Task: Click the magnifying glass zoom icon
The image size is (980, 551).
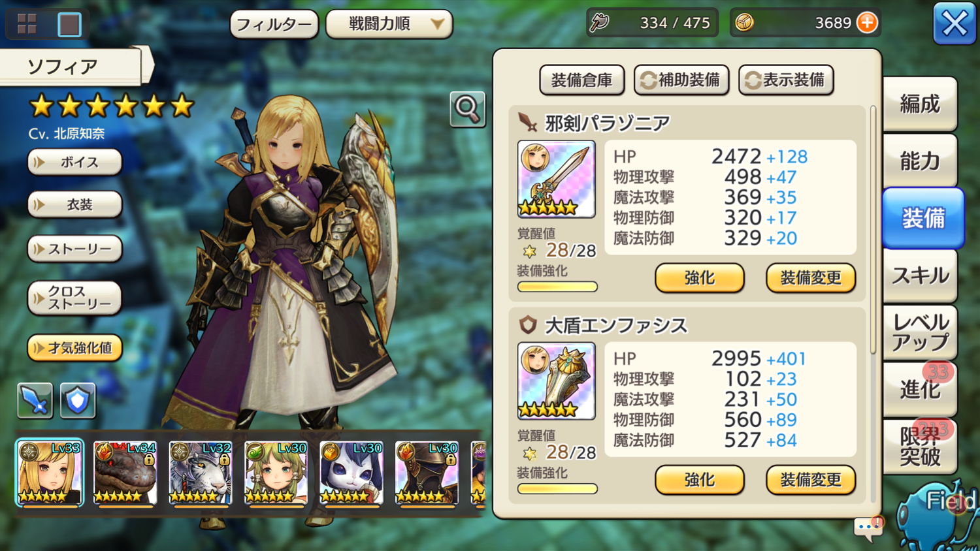Action: tap(468, 109)
